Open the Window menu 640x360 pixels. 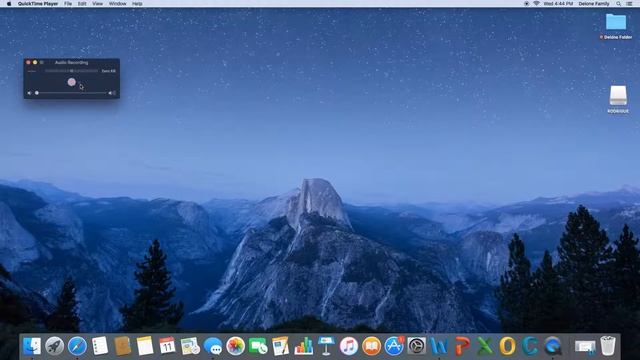[118, 4]
